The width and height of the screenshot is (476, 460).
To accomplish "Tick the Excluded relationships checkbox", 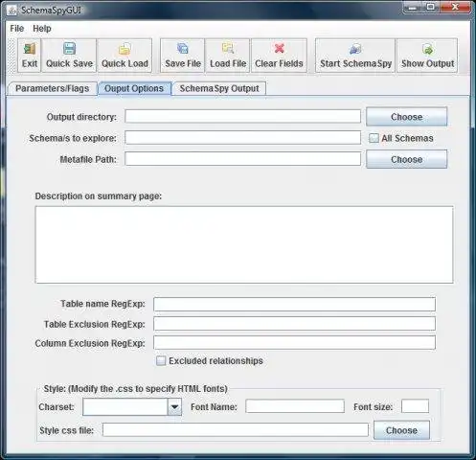I will (161, 360).
